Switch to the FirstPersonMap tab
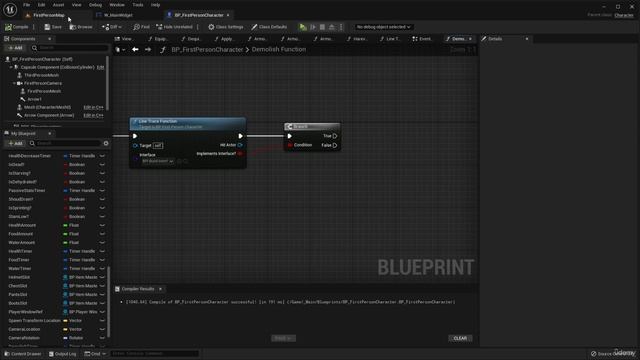This screenshot has height=360, width=640. (49, 15)
